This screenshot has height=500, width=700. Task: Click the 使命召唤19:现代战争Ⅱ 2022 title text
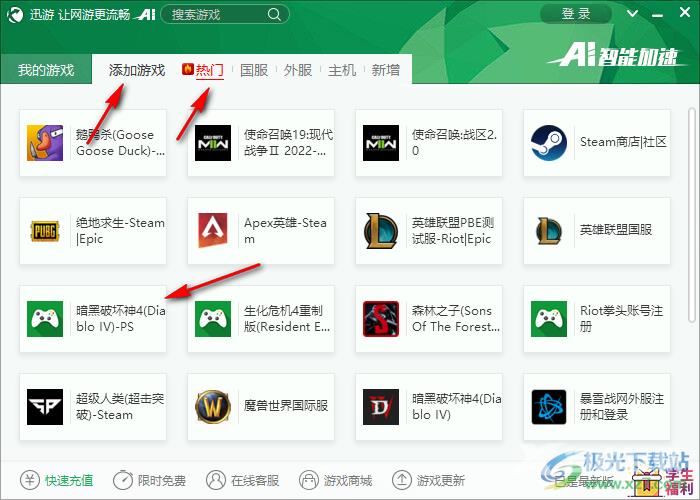tap(288, 143)
